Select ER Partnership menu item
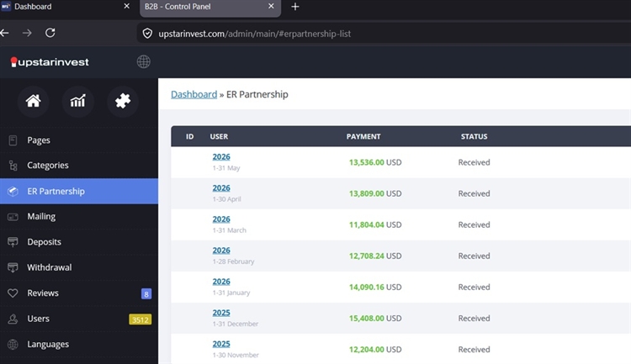Image resolution: width=631 pixels, height=364 pixels. (x=79, y=191)
